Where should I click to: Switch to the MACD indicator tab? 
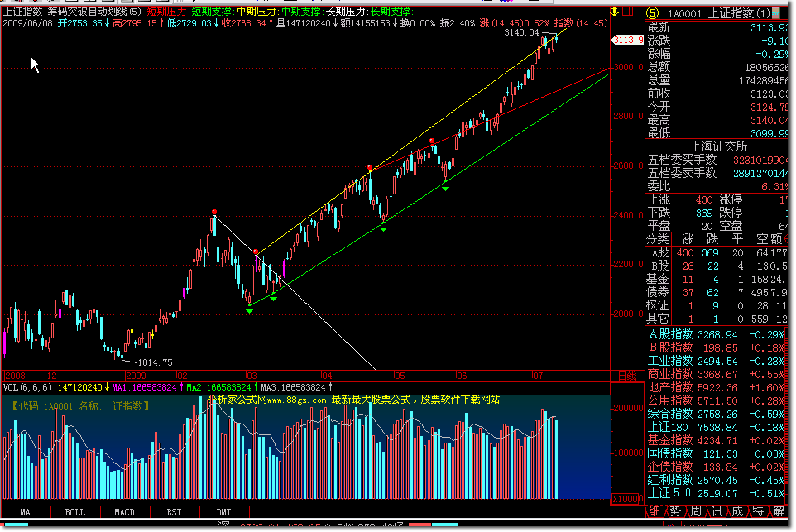124,512
